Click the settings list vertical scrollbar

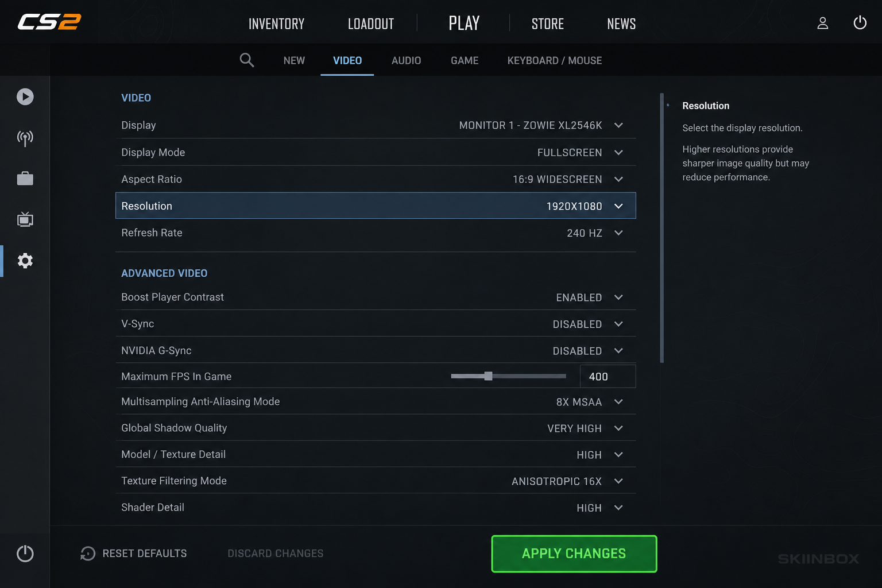661,228
